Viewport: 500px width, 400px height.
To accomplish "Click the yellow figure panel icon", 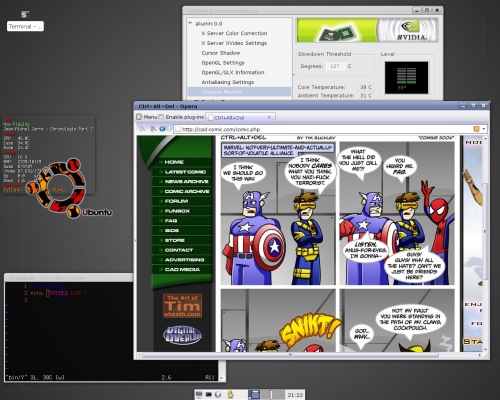I will 230,395.
